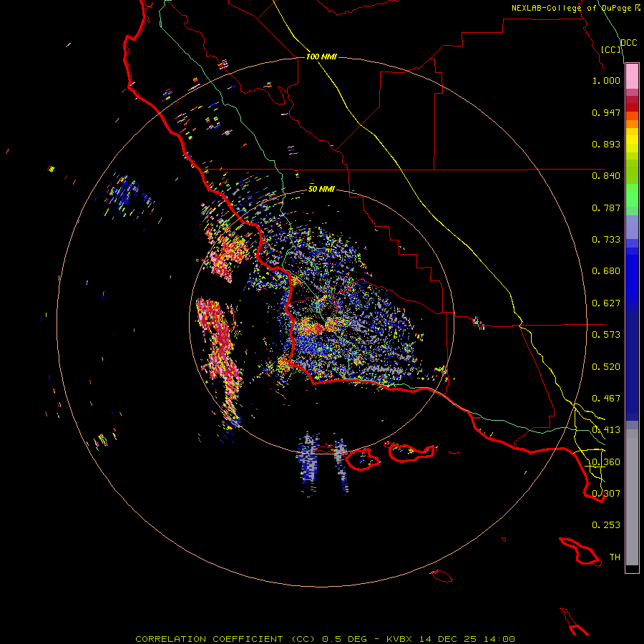This screenshot has height=644, width=644.
Task: Click the pink segment at the top of the color bar
Action: coord(632,76)
